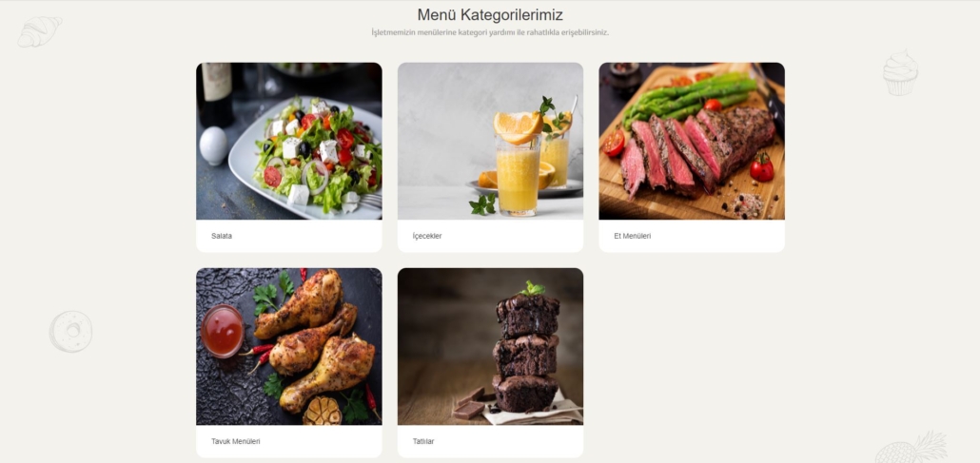Viewport: 980px width, 463px height.
Task: Open the Tavuk Menüleri chicken photo
Action: 288,347
